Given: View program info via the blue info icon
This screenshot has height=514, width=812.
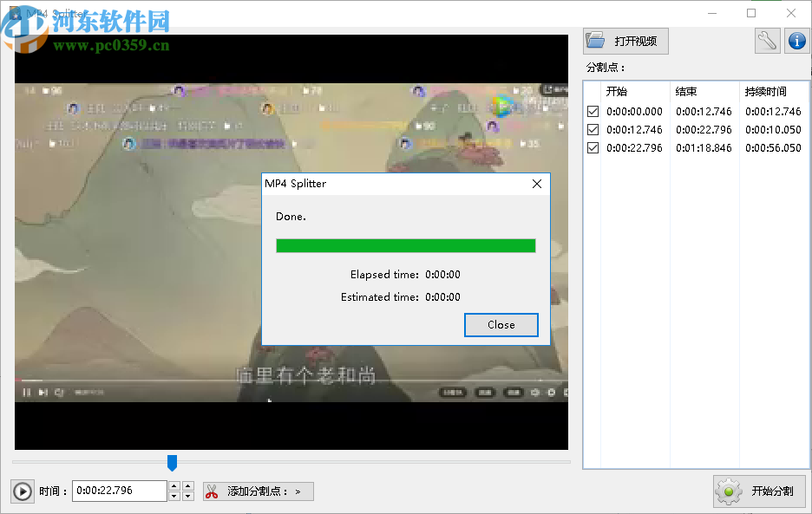Looking at the screenshot, I should 796,40.
